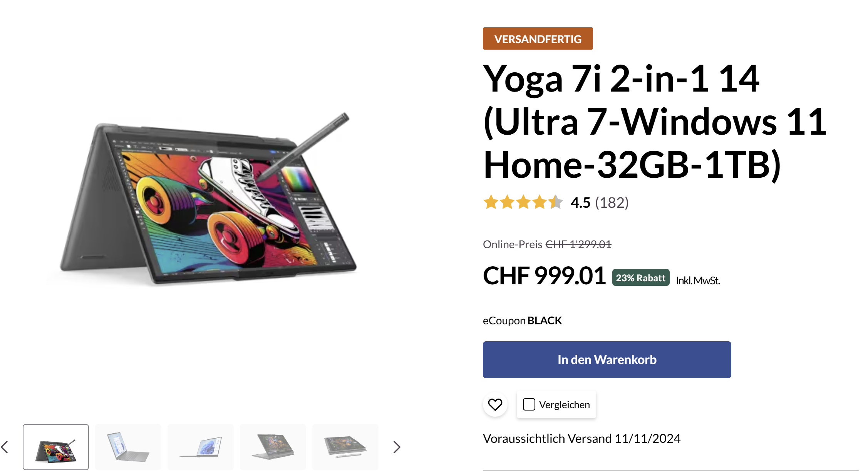Click the Vergleichen label text
This screenshot has height=474, width=868.
point(565,405)
